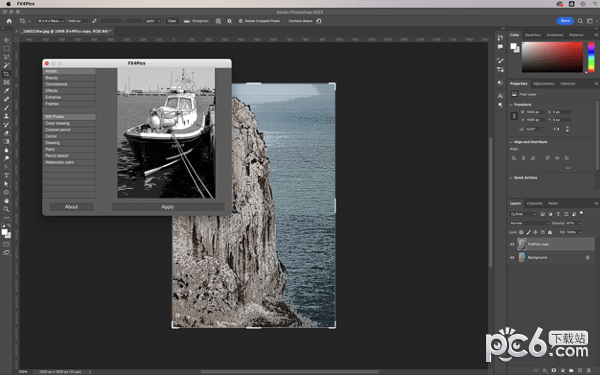Go to Photoshop Home screen icon
Image resolution: width=600 pixels, height=375 pixels.
(x=9, y=21)
